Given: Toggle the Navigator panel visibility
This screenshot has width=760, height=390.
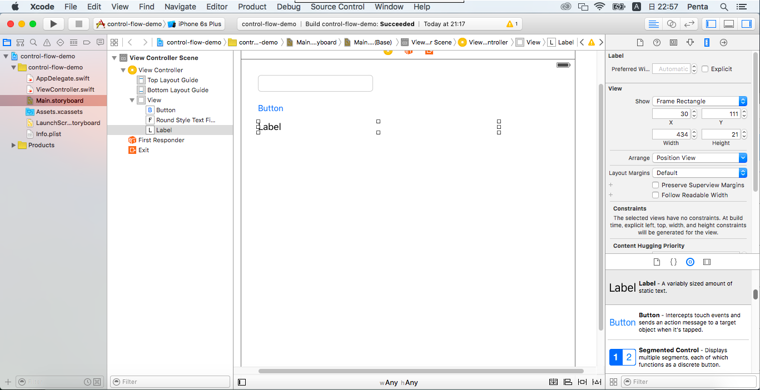Looking at the screenshot, I should (711, 24).
